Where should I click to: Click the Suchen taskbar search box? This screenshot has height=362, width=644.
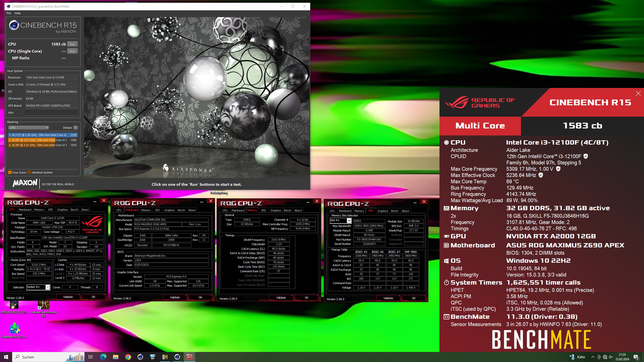click(x=49, y=357)
